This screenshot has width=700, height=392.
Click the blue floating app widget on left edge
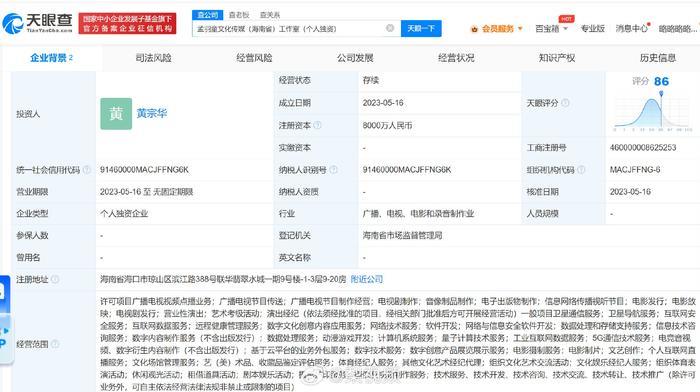click(5, 319)
